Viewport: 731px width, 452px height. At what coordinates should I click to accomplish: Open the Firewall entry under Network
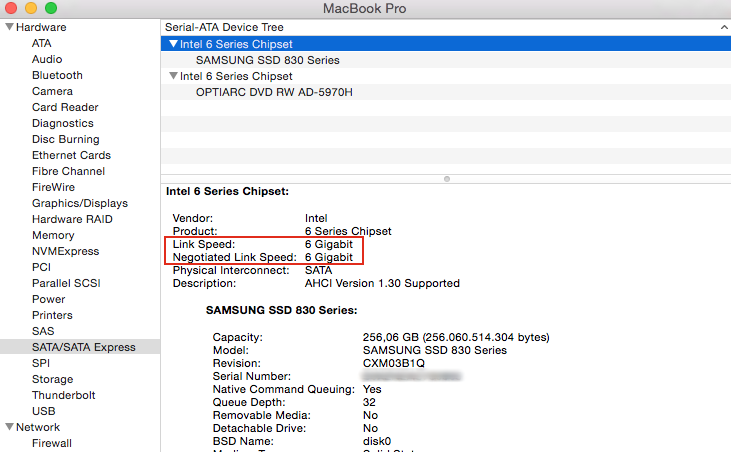click(52, 443)
